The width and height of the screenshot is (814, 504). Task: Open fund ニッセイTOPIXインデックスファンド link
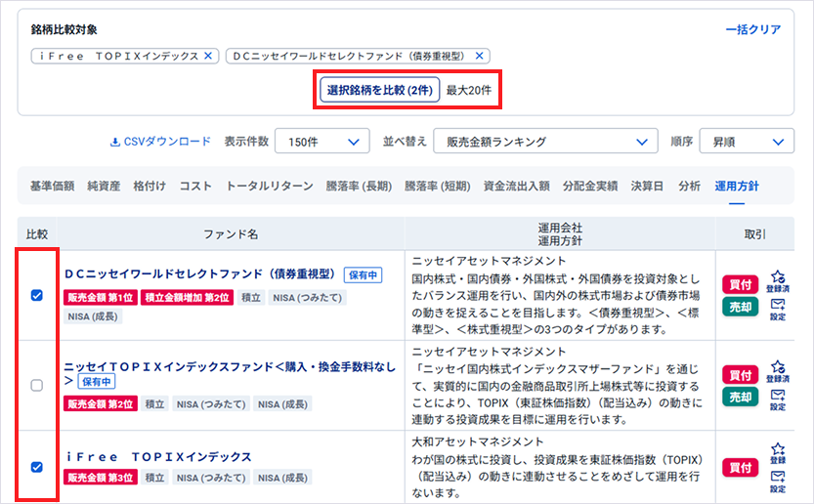tap(230, 373)
